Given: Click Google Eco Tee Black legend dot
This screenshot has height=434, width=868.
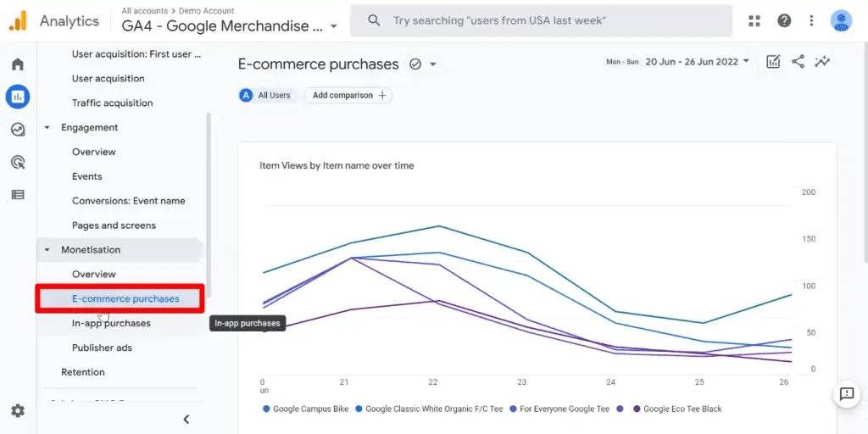Looking at the screenshot, I should (x=637, y=409).
